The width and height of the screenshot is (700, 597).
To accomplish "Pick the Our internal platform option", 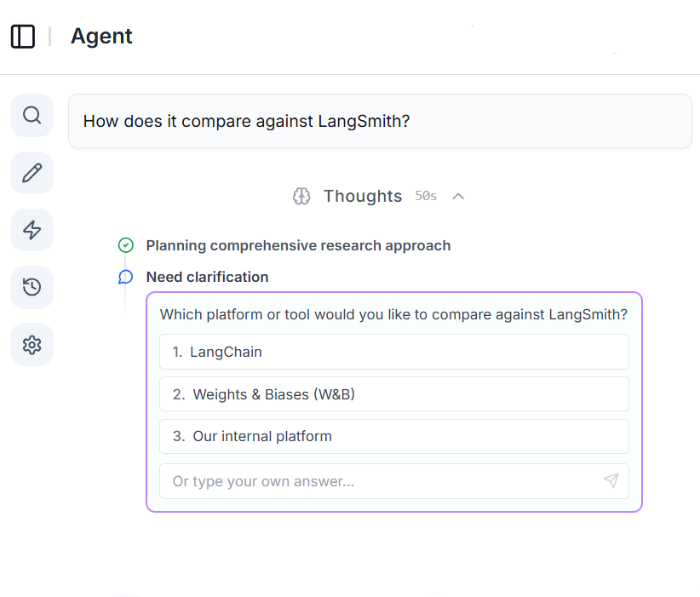I will point(393,436).
